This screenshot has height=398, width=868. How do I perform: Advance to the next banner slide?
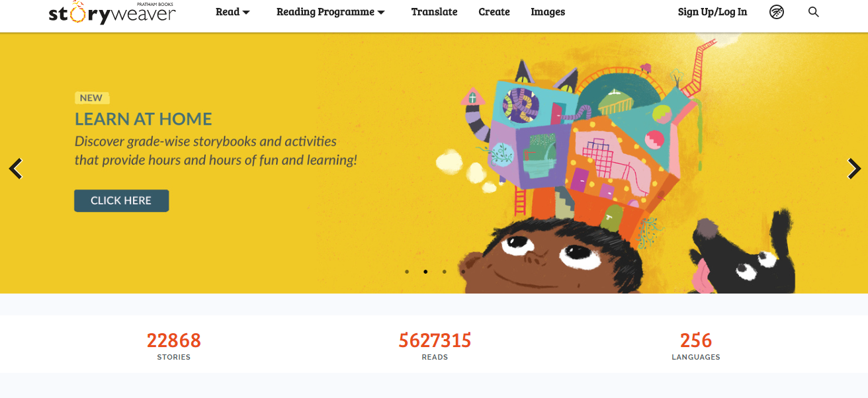(x=854, y=169)
